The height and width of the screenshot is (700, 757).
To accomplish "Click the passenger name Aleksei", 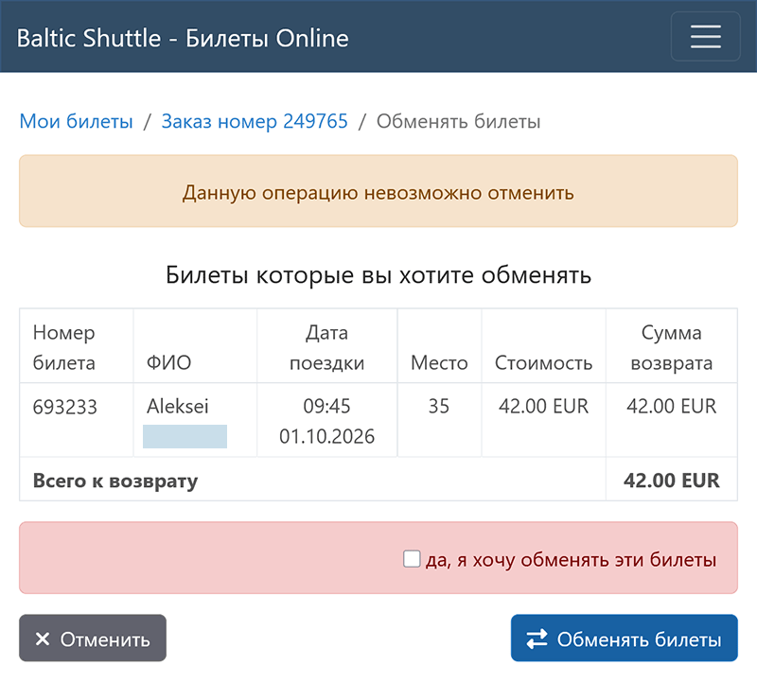I will (178, 406).
